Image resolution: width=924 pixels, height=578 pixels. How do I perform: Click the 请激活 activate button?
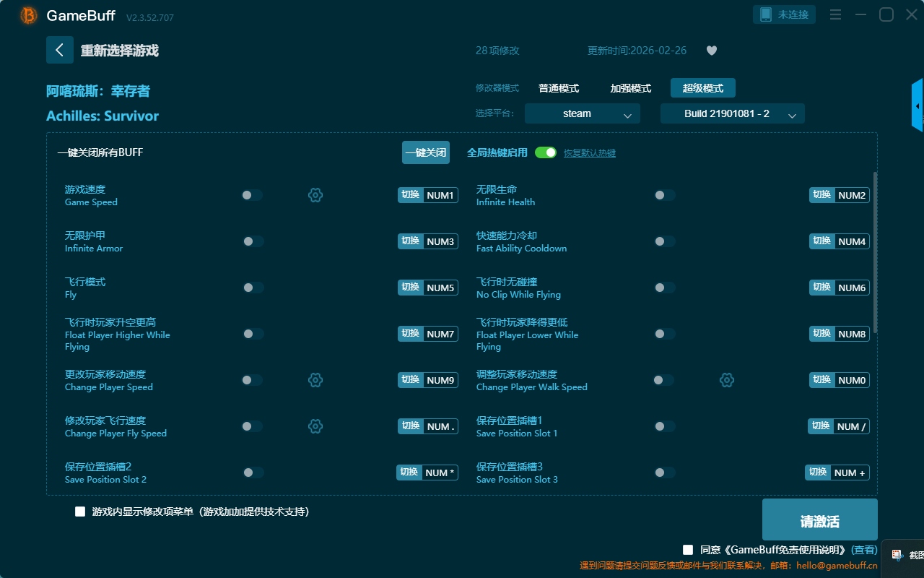tap(820, 519)
